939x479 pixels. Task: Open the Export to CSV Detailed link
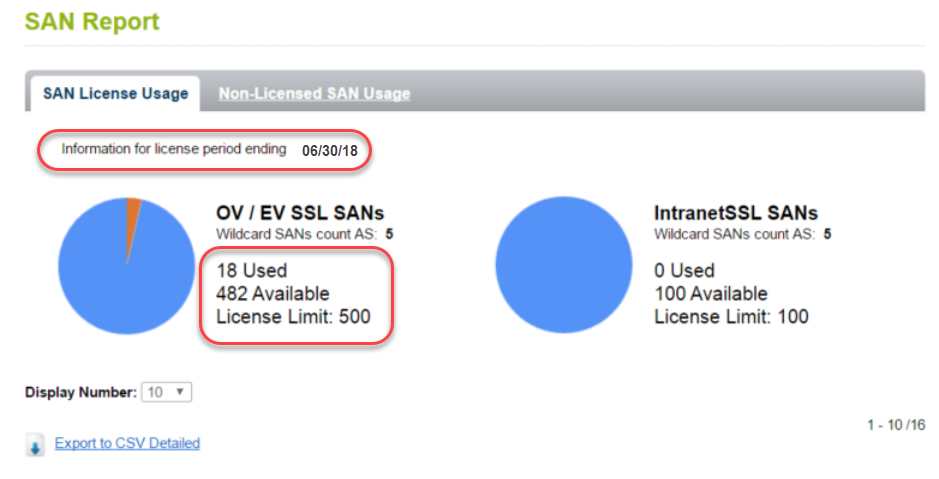pos(127,443)
